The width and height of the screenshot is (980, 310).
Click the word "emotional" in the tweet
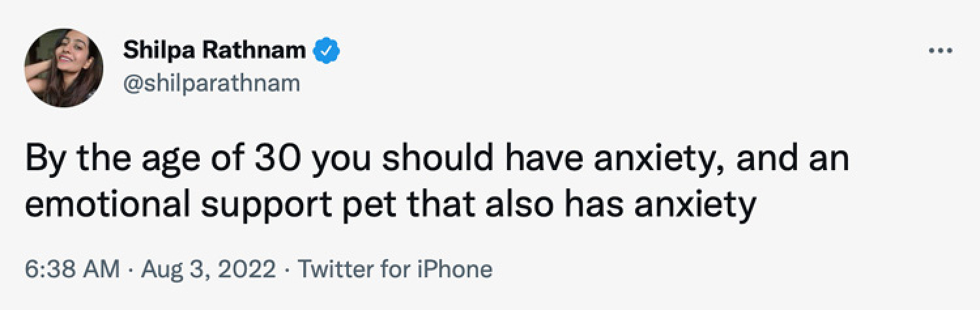pos(111,205)
